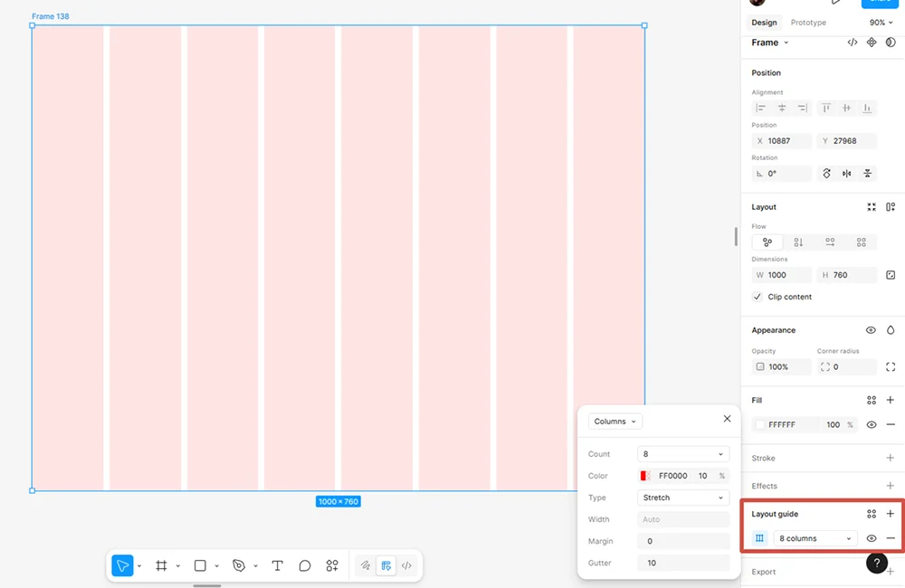Screen dimensions: 905x588
Task: Select the Text tool
Action: [277, 565]
